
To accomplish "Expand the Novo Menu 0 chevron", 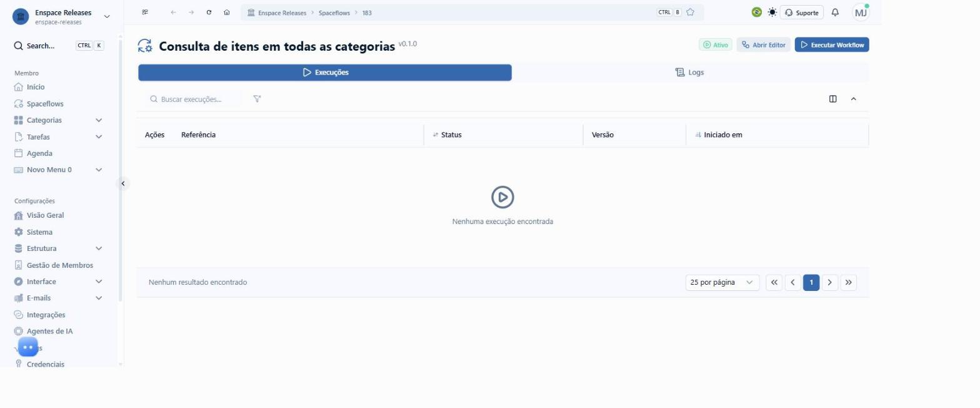I will (x=99, y=170).
